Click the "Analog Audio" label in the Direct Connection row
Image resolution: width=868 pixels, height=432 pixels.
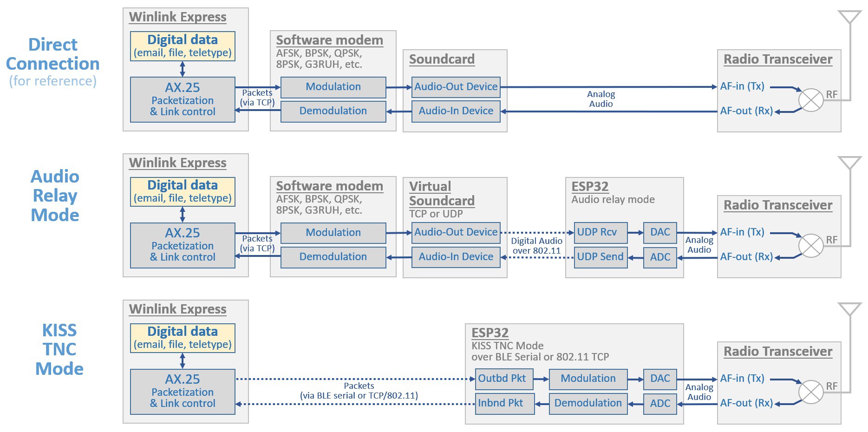tap(601, 99)
